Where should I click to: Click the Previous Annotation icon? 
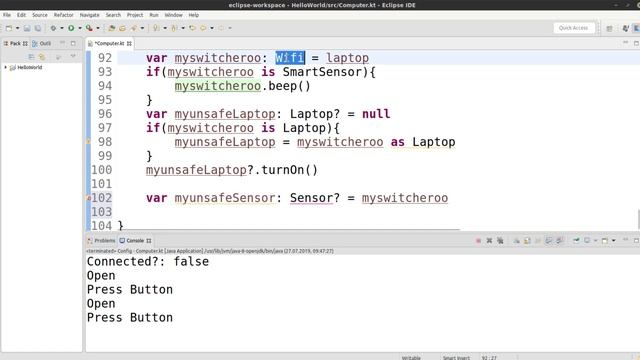(174, 28)
